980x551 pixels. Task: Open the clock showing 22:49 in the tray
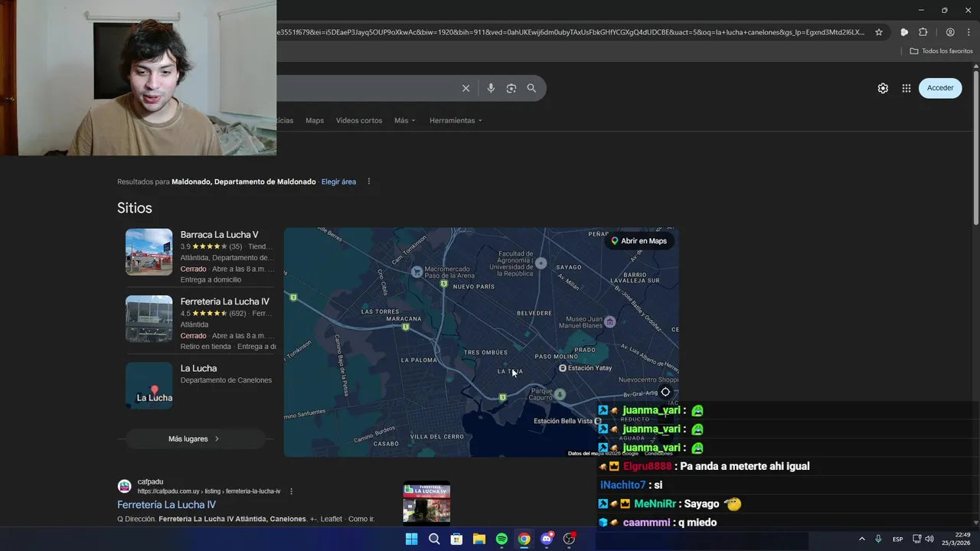[958, 539]
